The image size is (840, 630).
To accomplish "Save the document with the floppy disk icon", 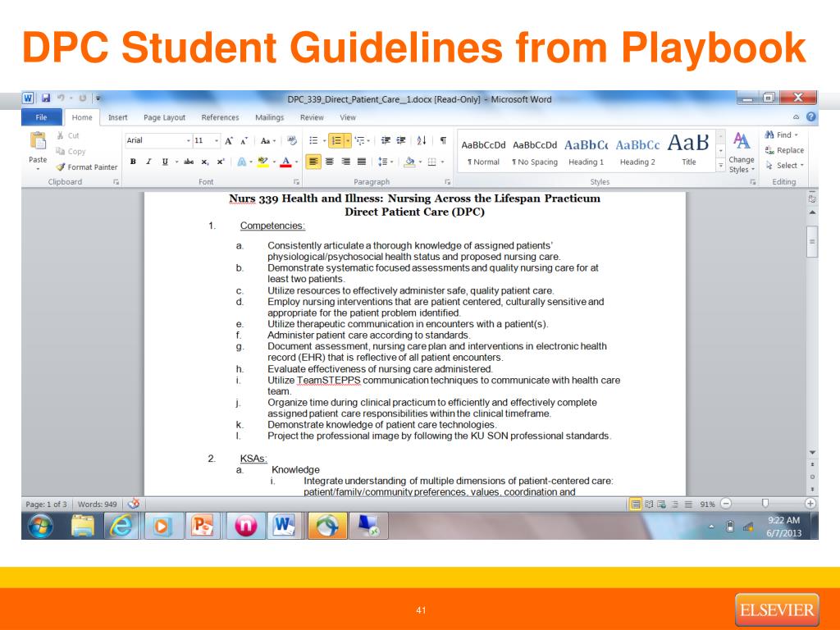I will point(46,98).
